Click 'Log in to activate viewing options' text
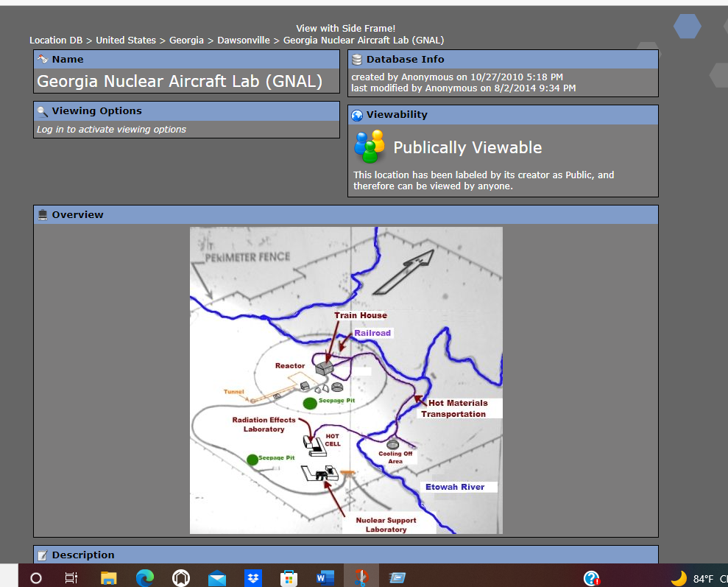The image size is (728, 587). click(x=111, y=130)
